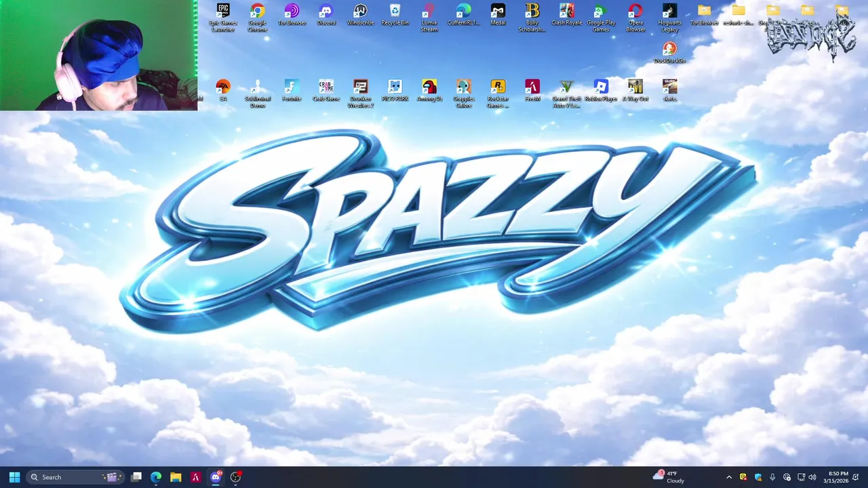
Task: Select the Opera Browser desktop icon
Action: click(x=635, y=18)
